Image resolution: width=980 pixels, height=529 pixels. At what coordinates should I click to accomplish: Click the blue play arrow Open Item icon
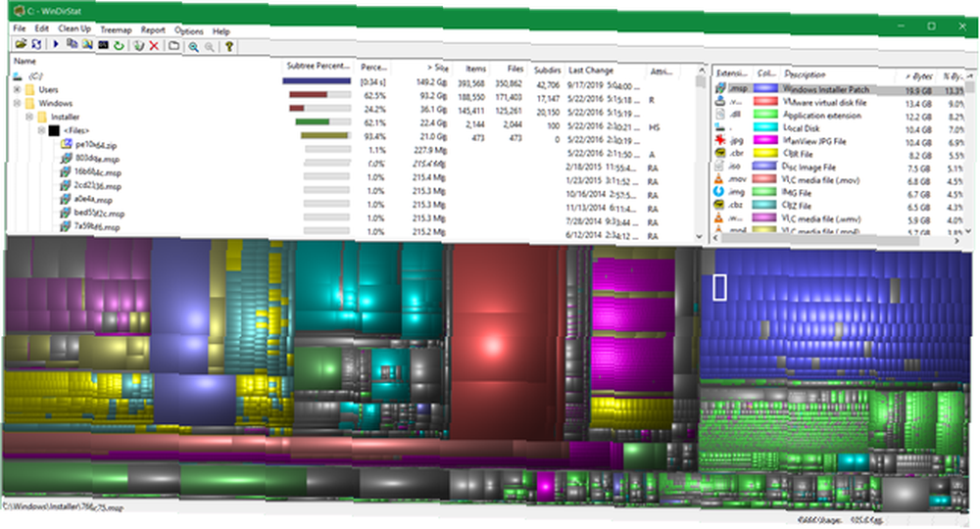tap(56, 44)
